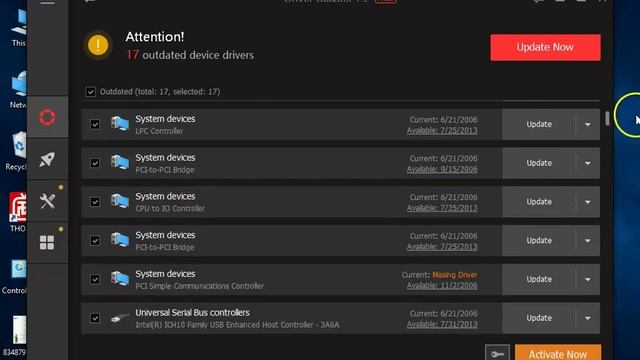Open the Scan section in the sidebar
The width and height of the screenshot is (640, 360).
click(47, 117)
